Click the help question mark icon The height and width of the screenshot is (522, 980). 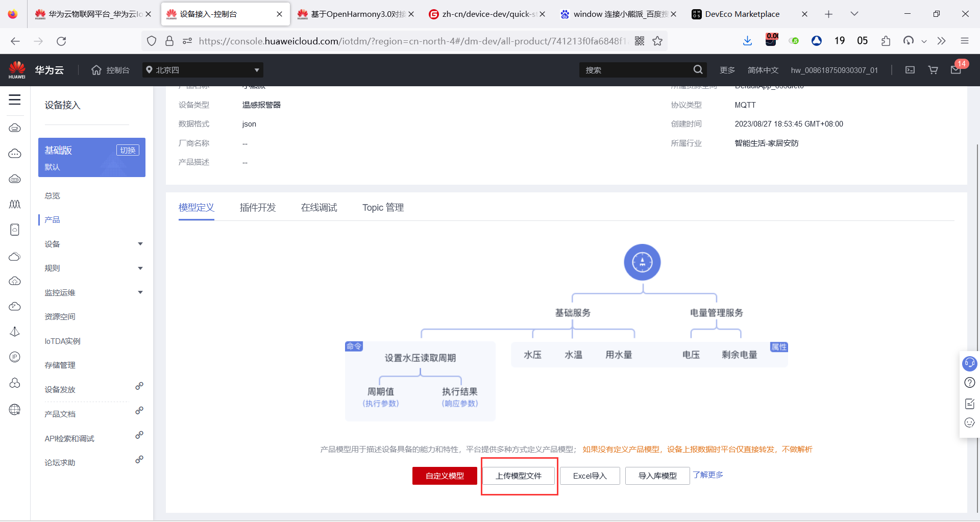[970, 383]
